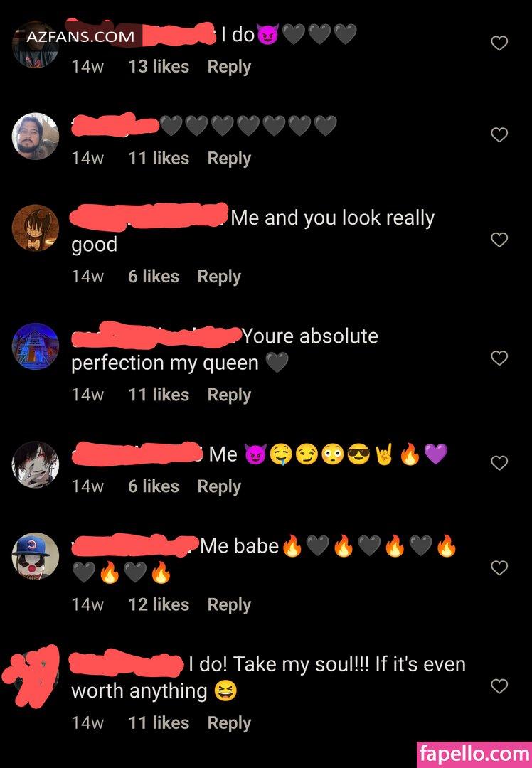
Task: Like the "Me babe" fire hearts comment
Action: [499, 567]
